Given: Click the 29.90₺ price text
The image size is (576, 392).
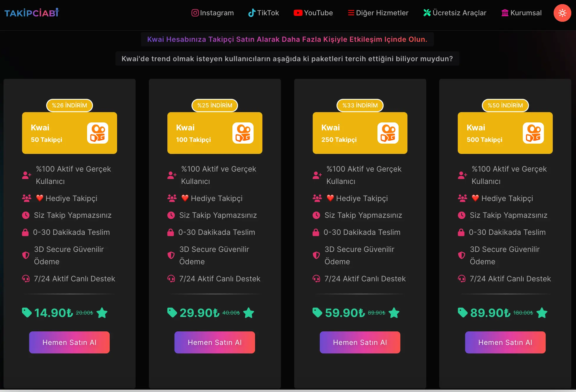Looking at the screenshot, I should [200, 313].
